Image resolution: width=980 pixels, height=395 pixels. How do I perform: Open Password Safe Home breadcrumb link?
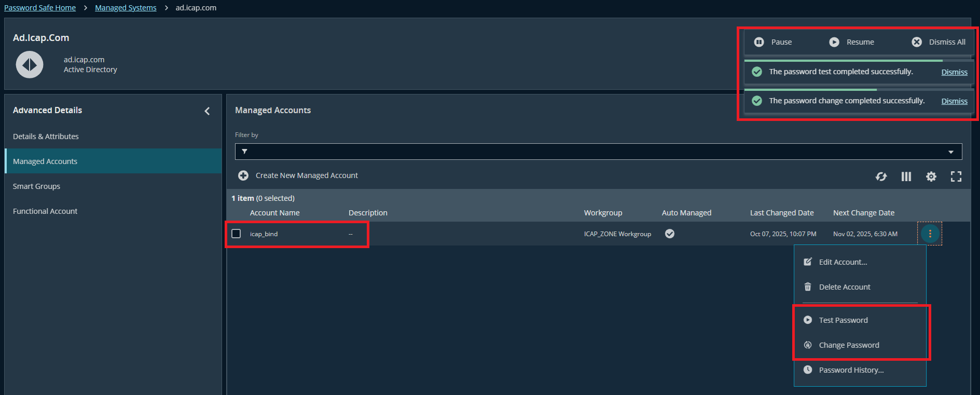click(40, 8)
